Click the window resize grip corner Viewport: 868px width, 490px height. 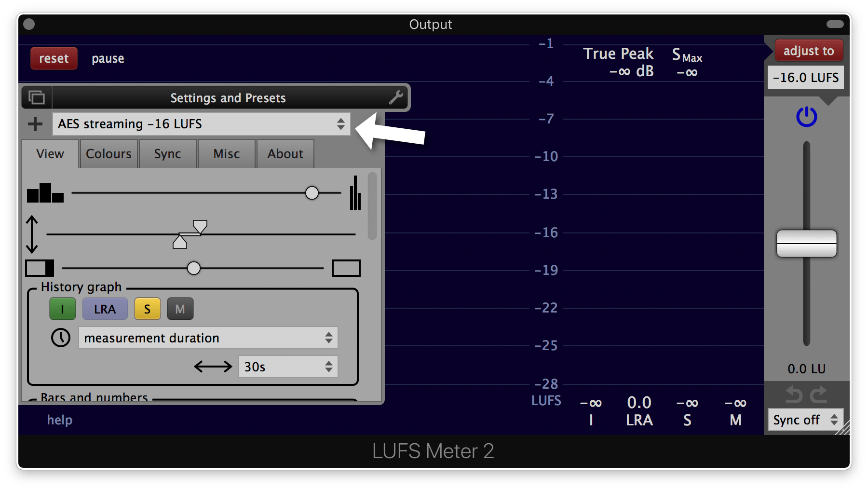(843, 428)
